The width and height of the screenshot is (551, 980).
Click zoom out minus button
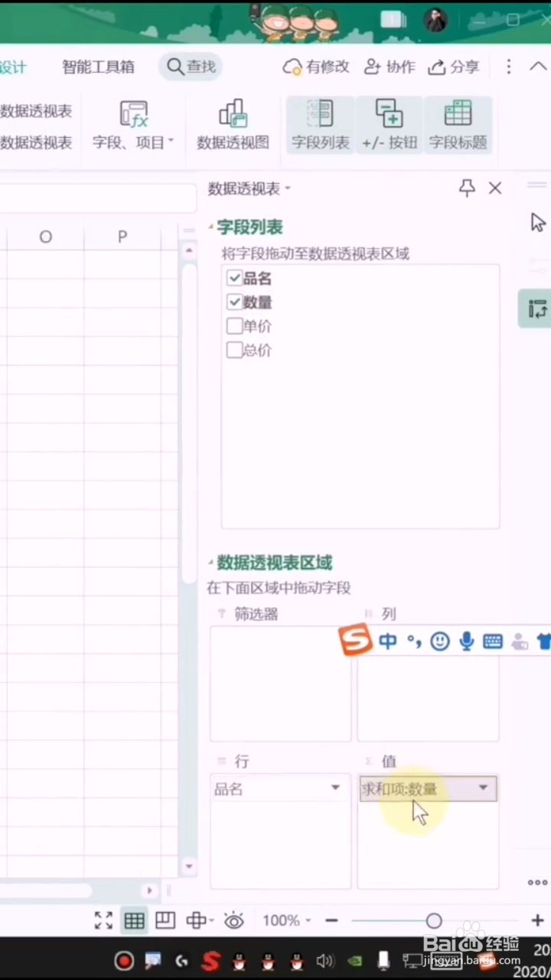pos(331,920)
